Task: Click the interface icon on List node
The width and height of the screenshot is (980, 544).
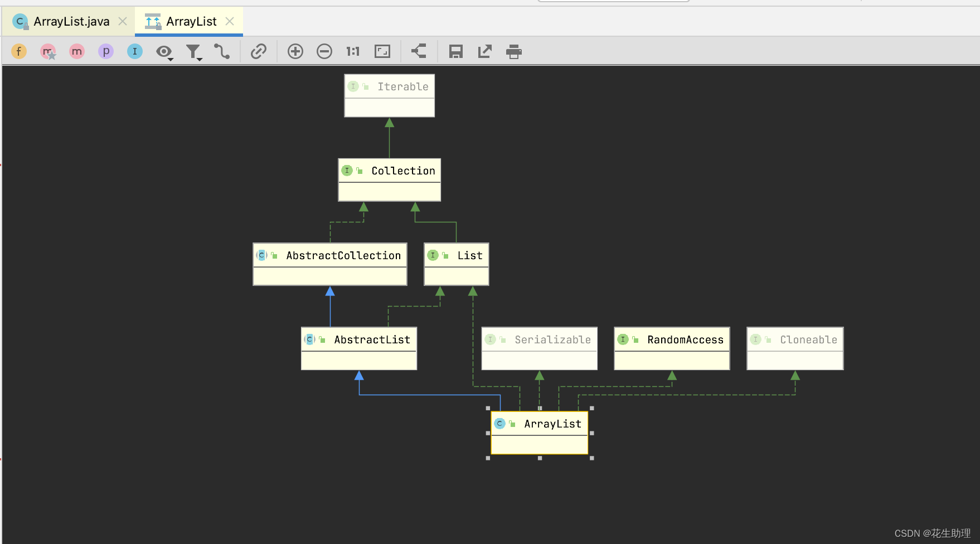Action: tap(433, 255)
